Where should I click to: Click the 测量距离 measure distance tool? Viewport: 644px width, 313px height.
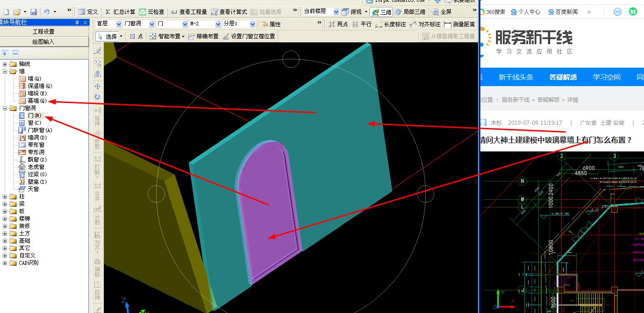[459, 24]
